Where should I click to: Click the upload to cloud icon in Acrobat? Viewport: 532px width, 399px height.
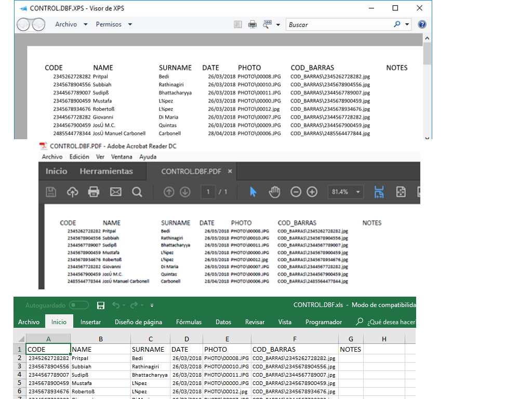73,192
